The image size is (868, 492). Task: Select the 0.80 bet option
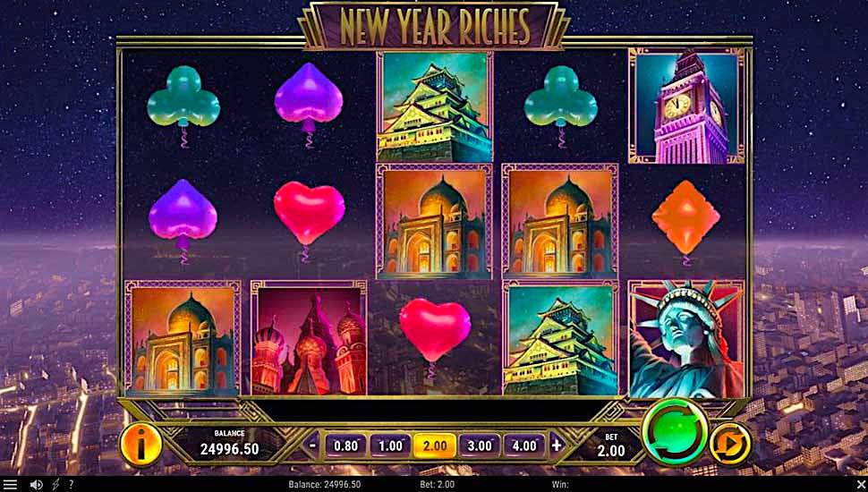coord(346,445)
